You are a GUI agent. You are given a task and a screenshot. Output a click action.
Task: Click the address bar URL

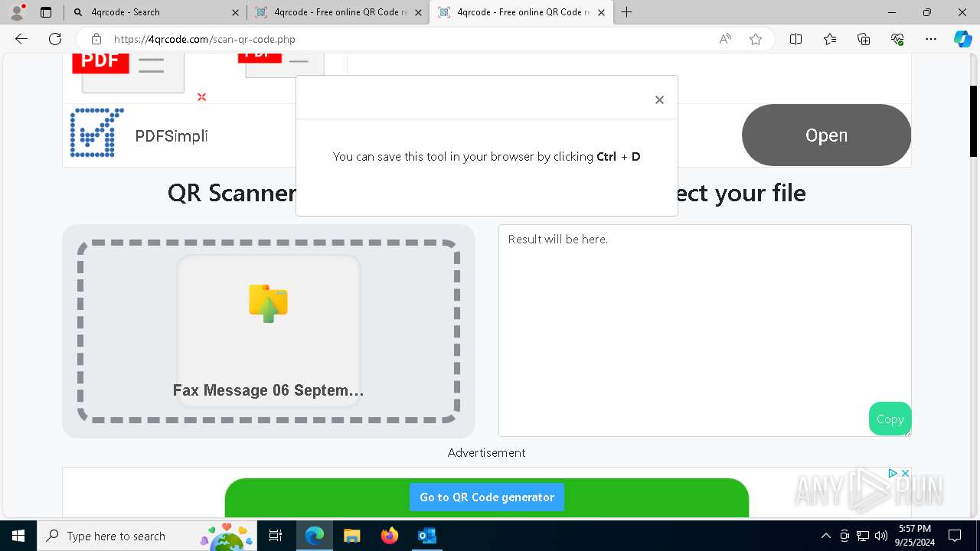pyautogui.click(x=204, y=39)
